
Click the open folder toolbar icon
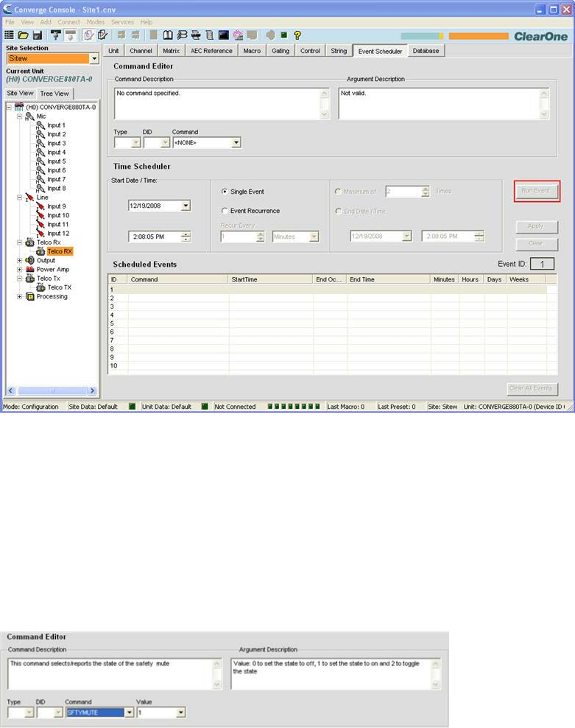(23, 35)
